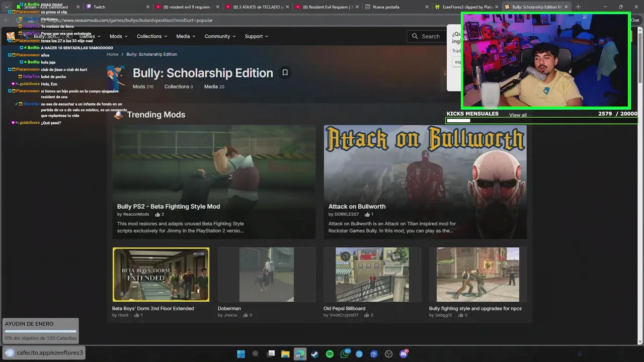
Task: Go to the Home breadcrumb link
Action: pyautogui.click(x=112, y=54)
